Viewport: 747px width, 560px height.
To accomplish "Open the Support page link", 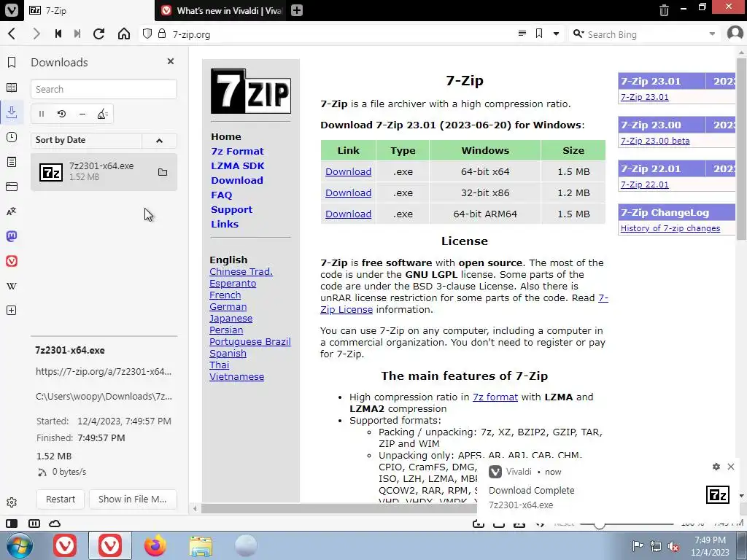I will (231, 209).
